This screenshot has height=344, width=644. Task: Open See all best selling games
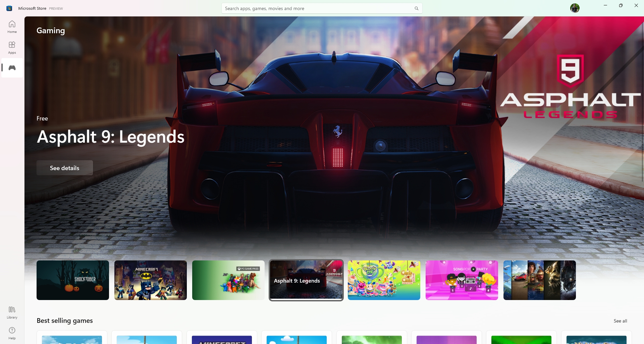point(620,321)
